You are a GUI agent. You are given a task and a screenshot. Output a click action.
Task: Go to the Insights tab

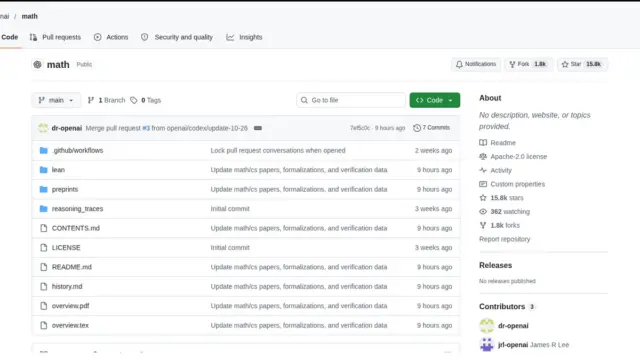(244, 37)
